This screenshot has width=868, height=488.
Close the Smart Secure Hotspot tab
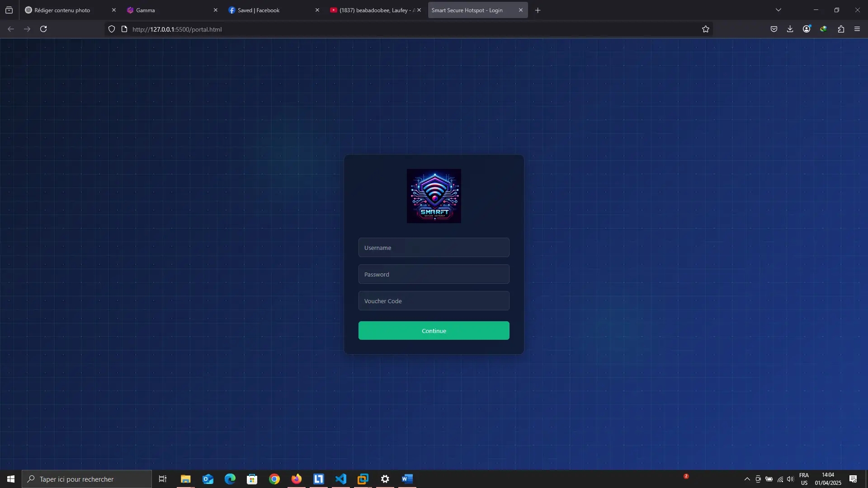point(521,10)
